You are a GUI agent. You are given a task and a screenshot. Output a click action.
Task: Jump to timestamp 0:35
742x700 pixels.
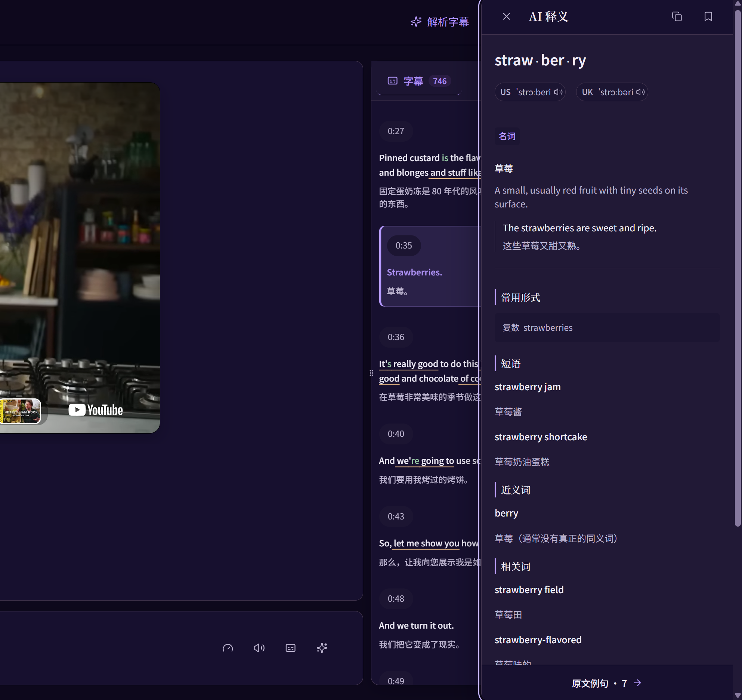tap(404, 246)
